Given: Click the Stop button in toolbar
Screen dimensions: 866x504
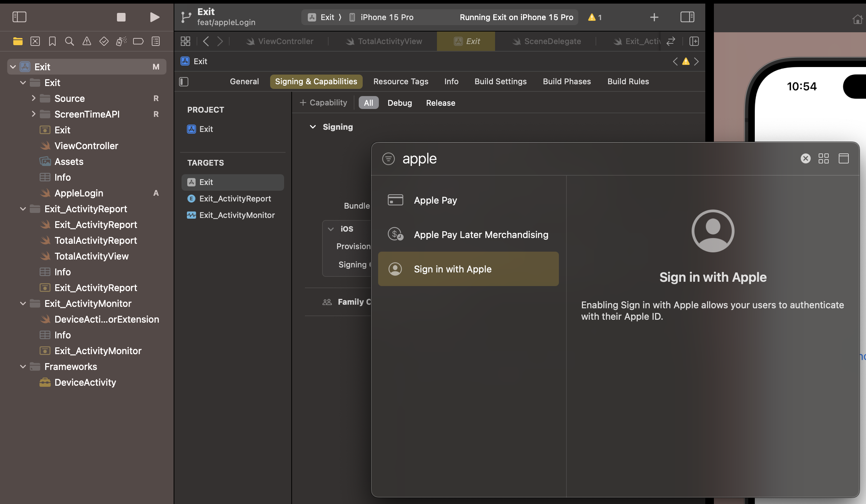Looking at the screenshot, I should pos(121,17).
